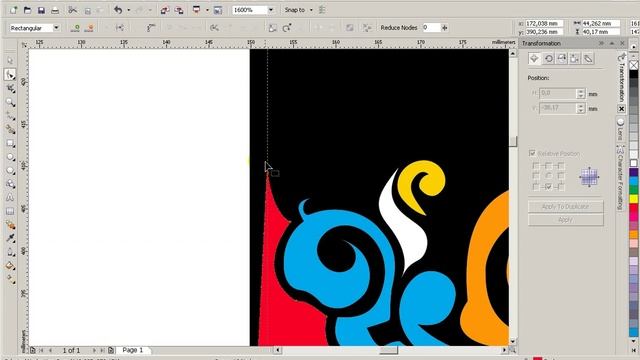Select the Pick tool in toolbox
The height and width of the screenshot is (360, 640).
tap(10, 61)
